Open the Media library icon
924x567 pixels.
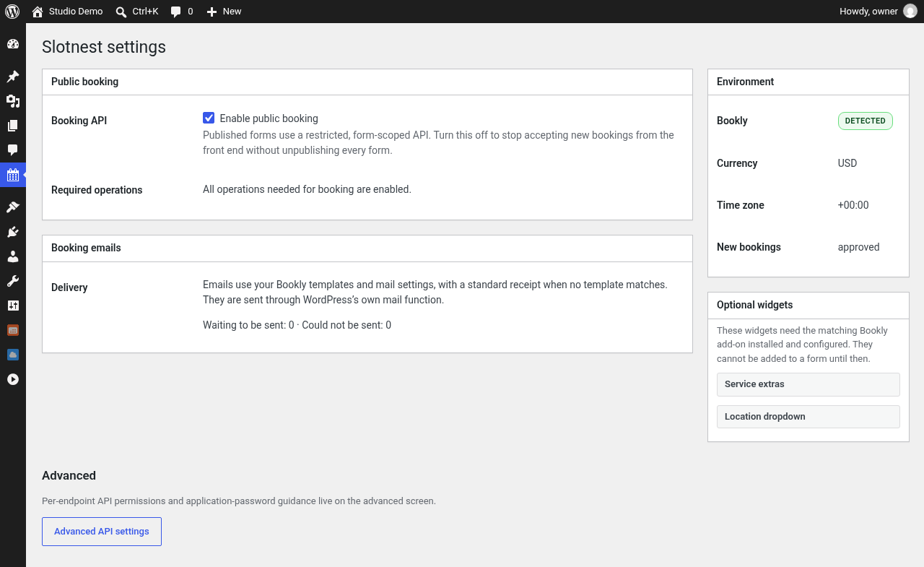[13, 101]
